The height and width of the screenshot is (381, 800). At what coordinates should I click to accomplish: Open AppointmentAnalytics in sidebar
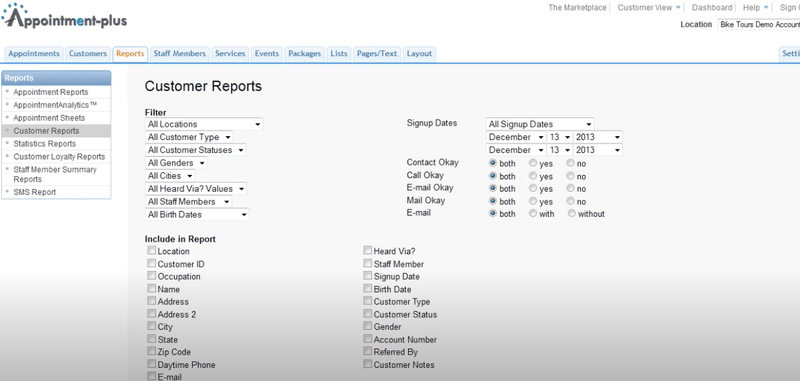coord(55,105)
